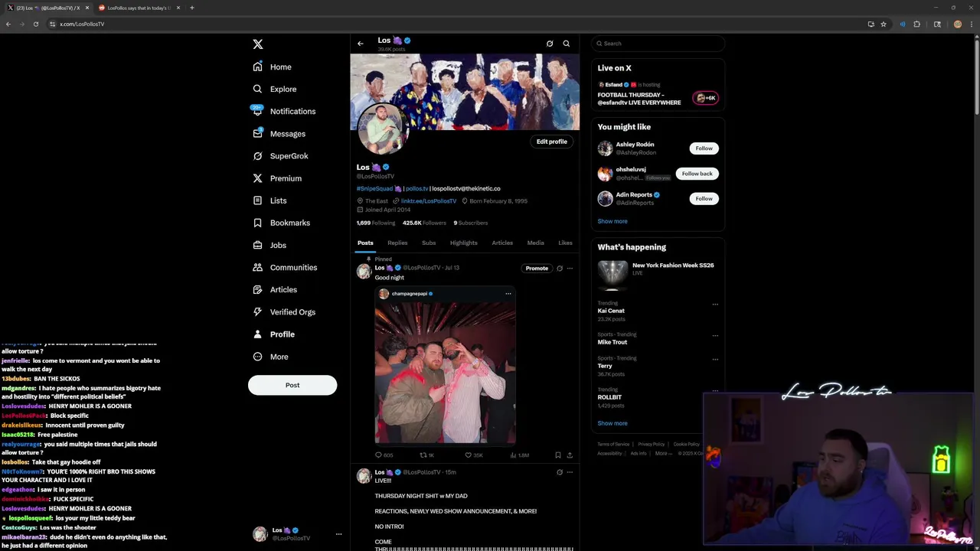Open a new browser tab
980x551 pixels.
191,8
